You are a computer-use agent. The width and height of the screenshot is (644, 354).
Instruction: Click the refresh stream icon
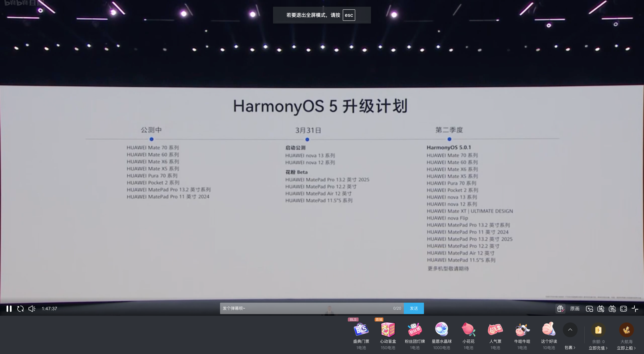click(20, 309)
